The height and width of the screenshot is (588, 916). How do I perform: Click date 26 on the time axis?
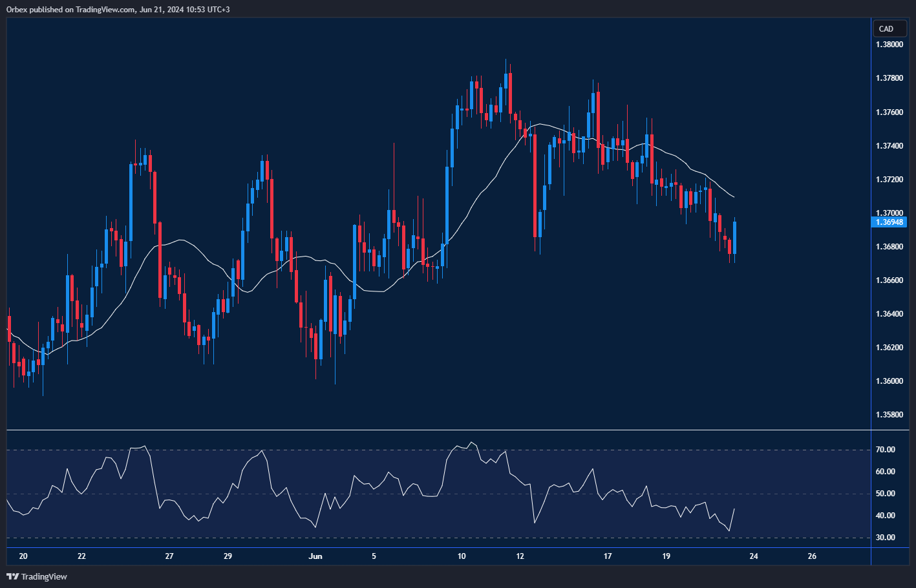coord(812,556)
